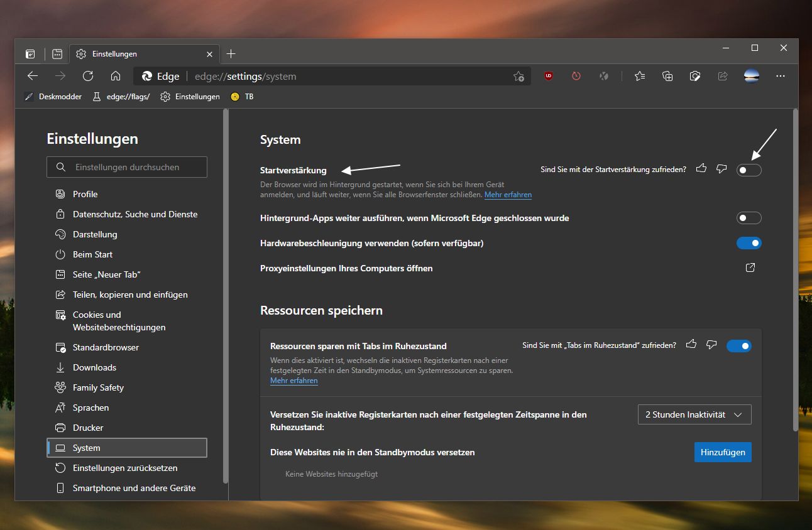Viewport: 812px width, 530px height.
Task: Open Darstellung settings section
Action: click(127, 234)
